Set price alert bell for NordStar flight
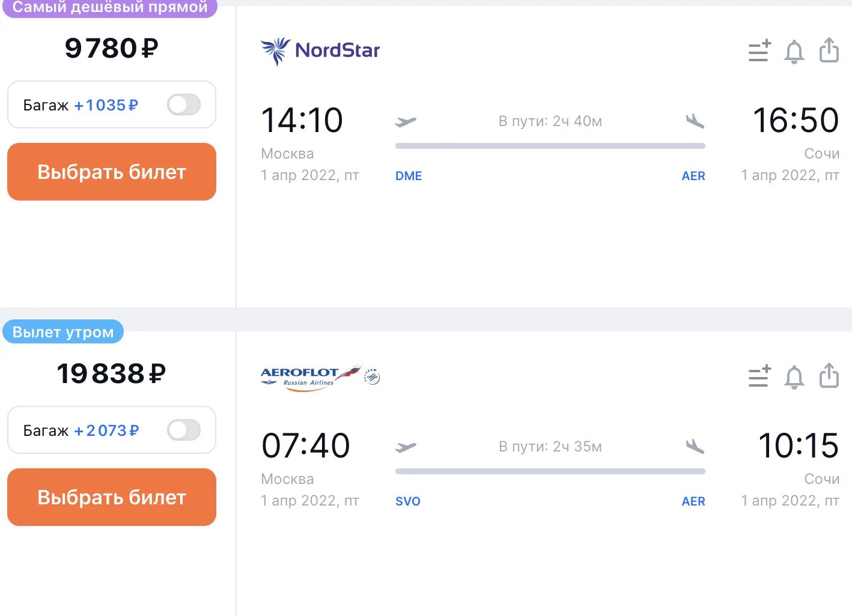This screenshot has height=616, width=852. tap(794, 52)
